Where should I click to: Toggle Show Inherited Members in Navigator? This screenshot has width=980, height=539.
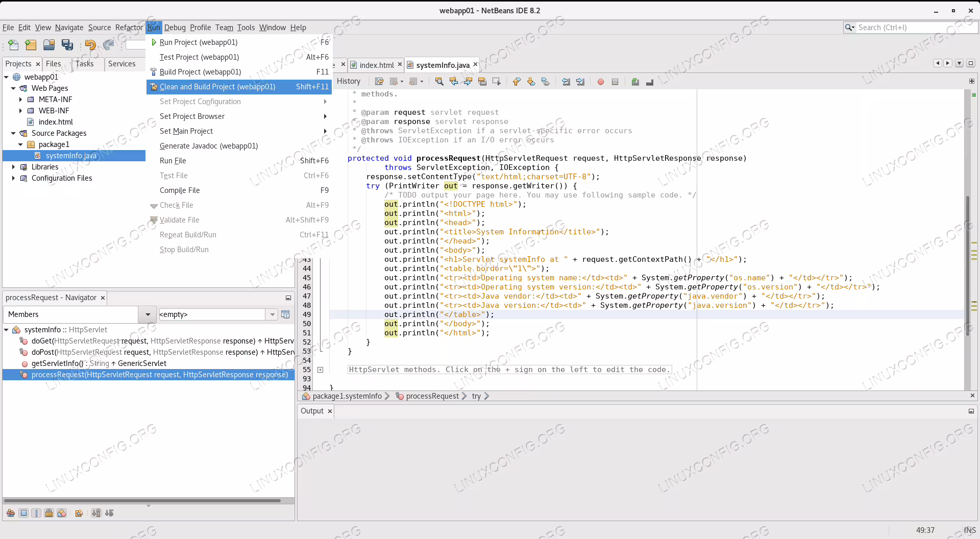(x=10, y=513)
